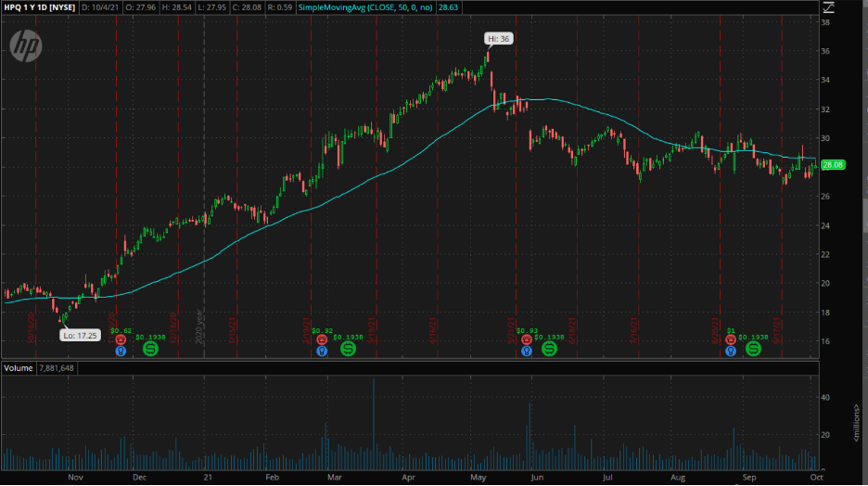Click the green dividend icon near Jun
The height and width of the screenshot is (486, 868).
[549, 349]
